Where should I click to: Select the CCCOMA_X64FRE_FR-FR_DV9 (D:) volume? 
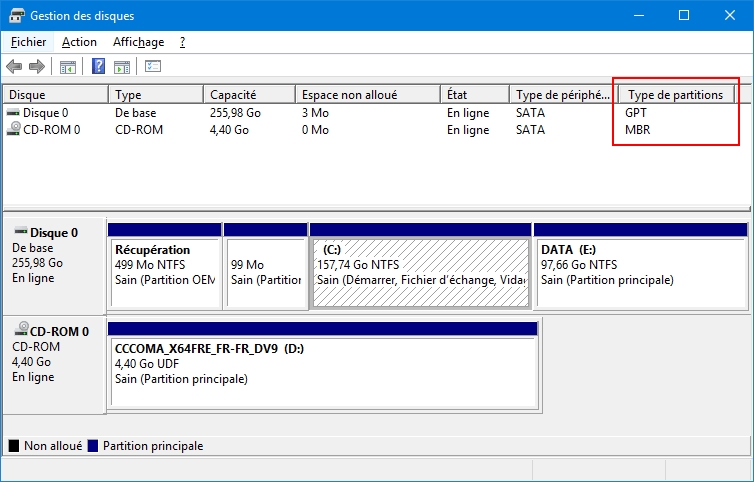(x=323, y=364)
